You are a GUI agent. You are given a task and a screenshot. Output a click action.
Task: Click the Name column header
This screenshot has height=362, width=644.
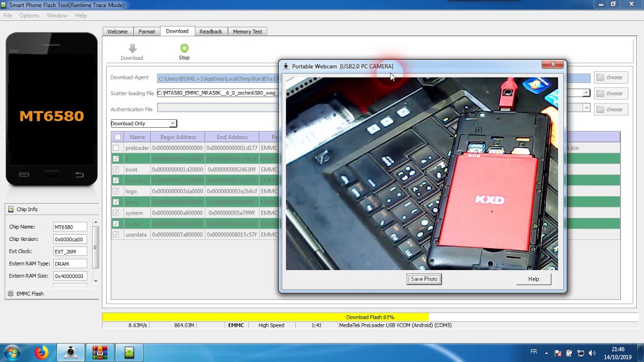pyautogui.click(x=137, y=137)
